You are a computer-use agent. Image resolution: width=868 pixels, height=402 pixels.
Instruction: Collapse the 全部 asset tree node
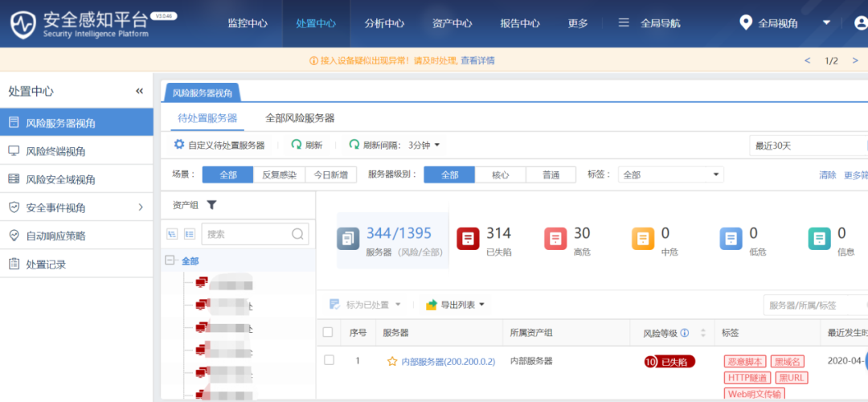click(x=170, y=260)
